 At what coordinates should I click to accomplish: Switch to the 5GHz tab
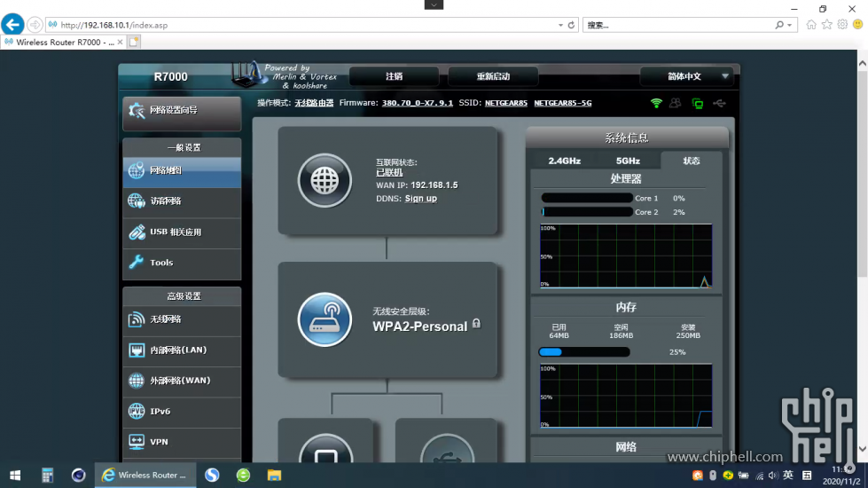(628, 161)
